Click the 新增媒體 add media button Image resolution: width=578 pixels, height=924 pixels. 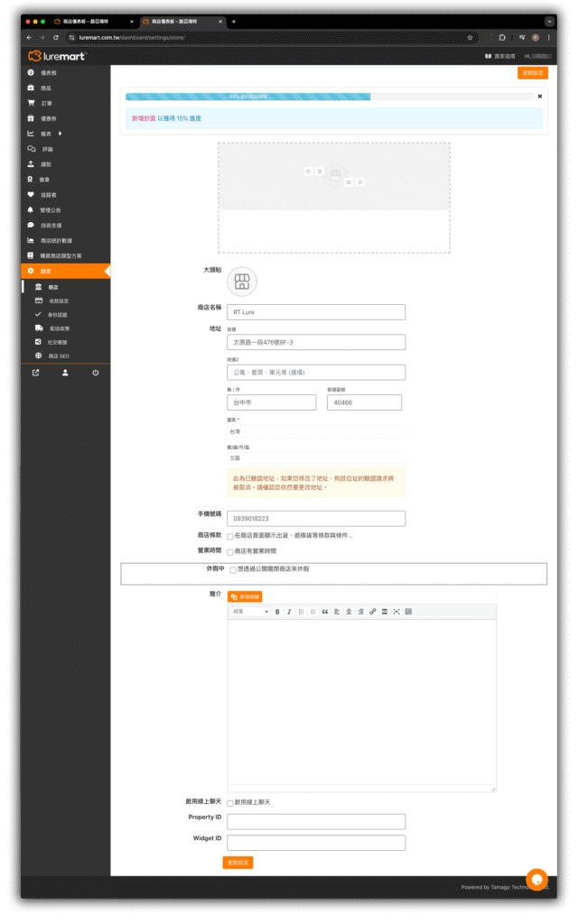click(245, 596)
